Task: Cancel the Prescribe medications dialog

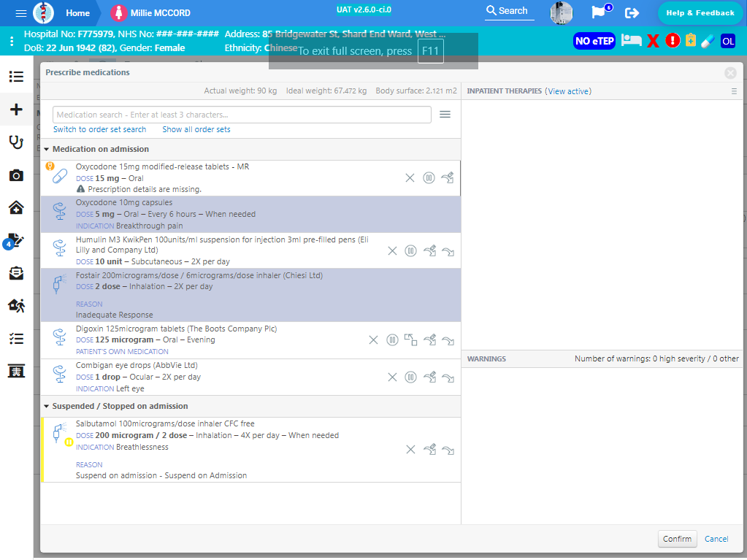Action: (x=716, y=539)
